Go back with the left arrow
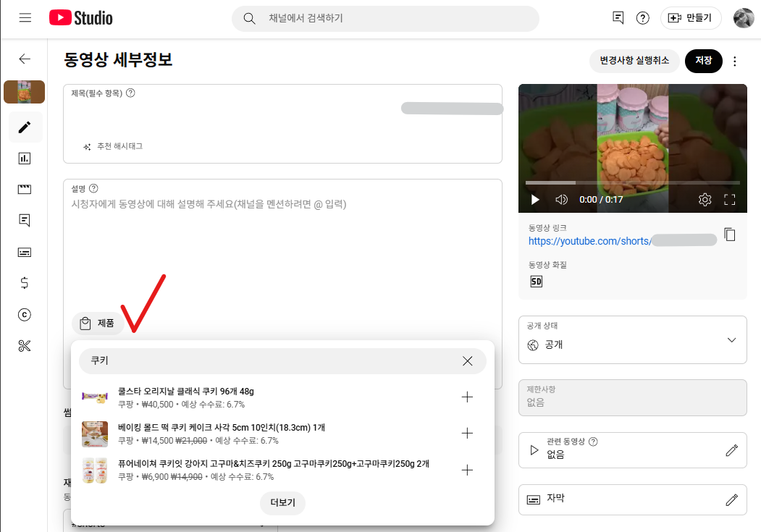The height and width of the screenshot is (532, 761). pyautogui.click(x=25, y=59)
